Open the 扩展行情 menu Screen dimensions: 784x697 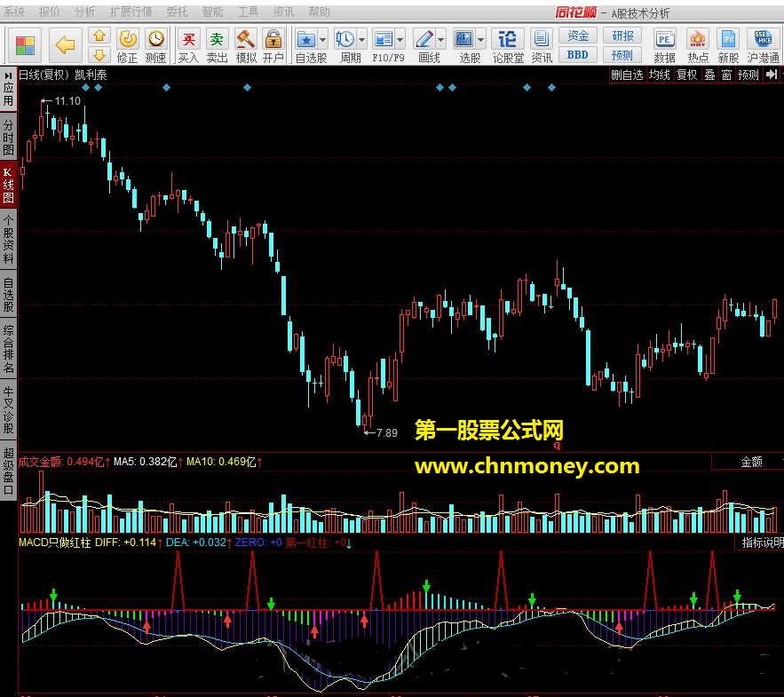pos(131,12)
